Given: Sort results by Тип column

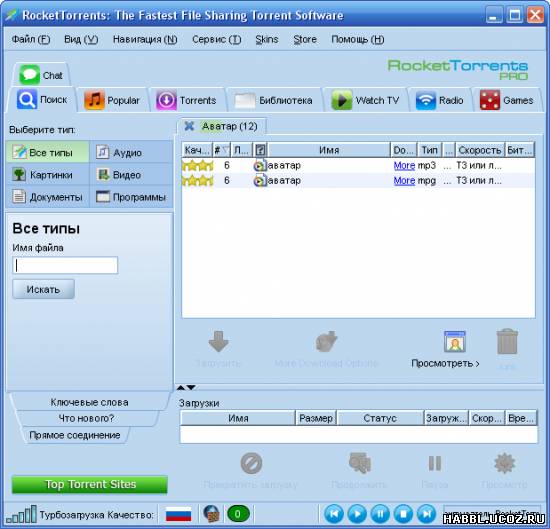Looking at the screenshot, I should pyautogui.click(x=429, y=150).
